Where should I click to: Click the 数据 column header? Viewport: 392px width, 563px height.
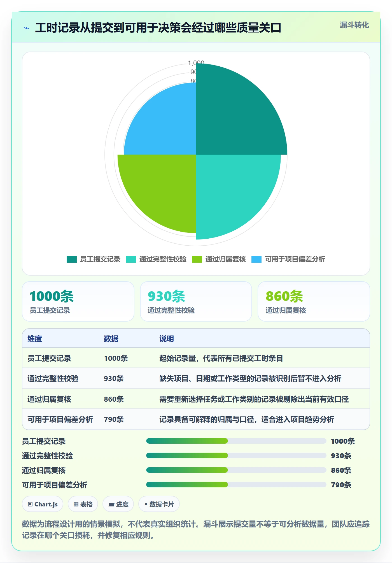[x=111, y=339]
